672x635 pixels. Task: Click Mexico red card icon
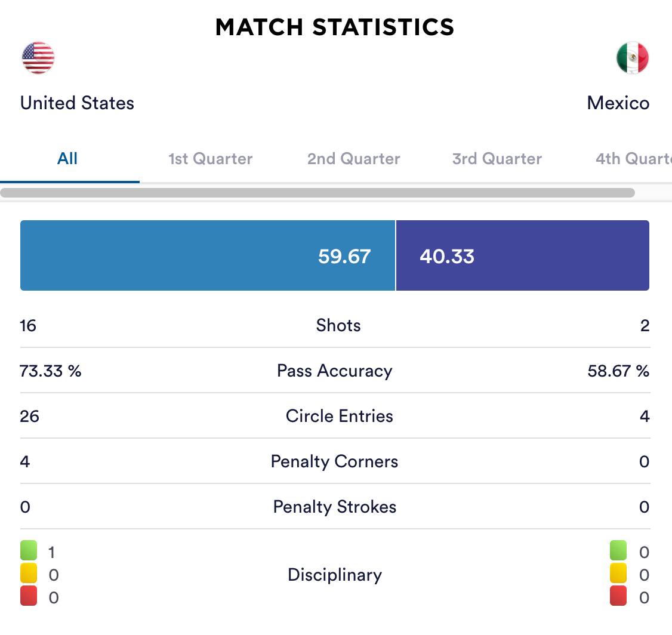coord(618,596)
